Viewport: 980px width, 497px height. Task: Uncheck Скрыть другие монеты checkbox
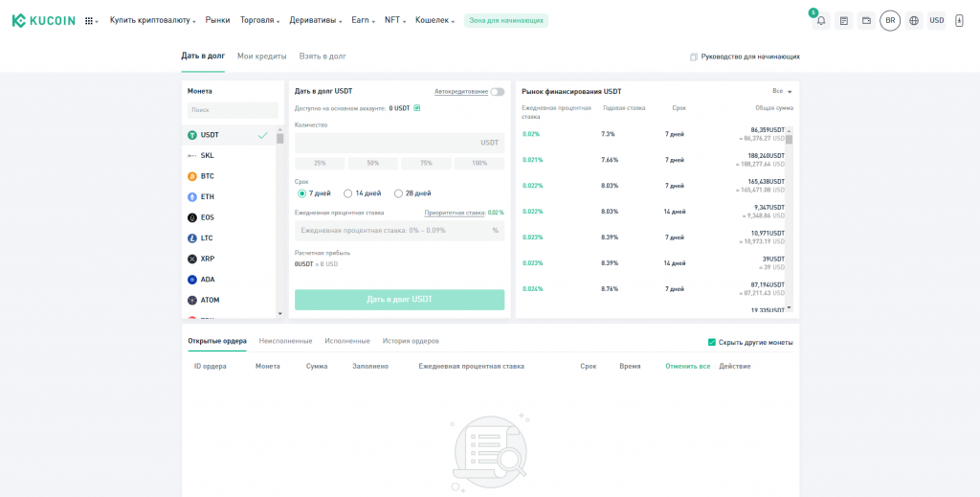[711, 342]
